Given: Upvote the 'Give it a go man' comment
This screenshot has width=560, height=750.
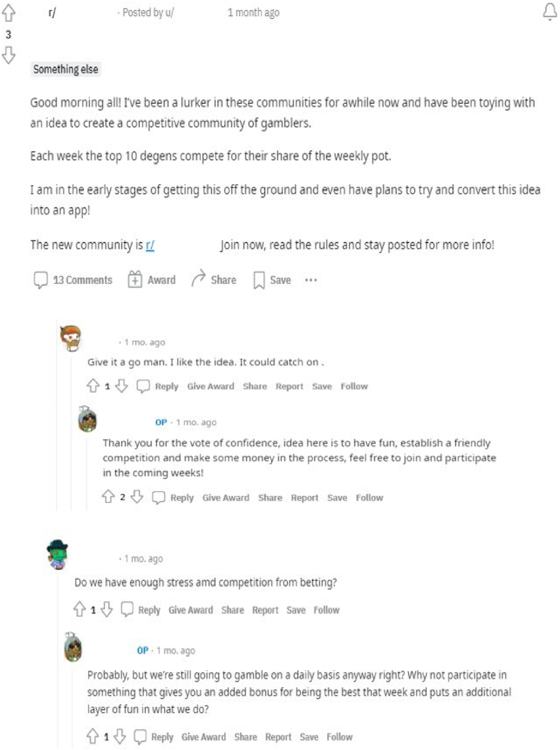Looking at the screenshot, I should [93, 386].
